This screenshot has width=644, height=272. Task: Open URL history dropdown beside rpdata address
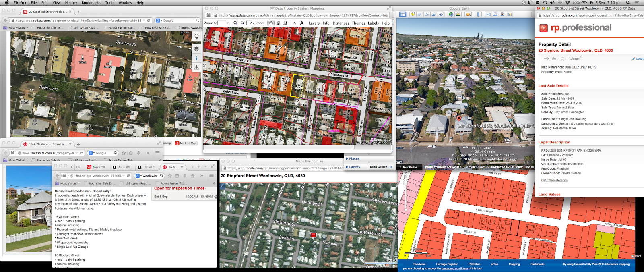pos(144,20)
